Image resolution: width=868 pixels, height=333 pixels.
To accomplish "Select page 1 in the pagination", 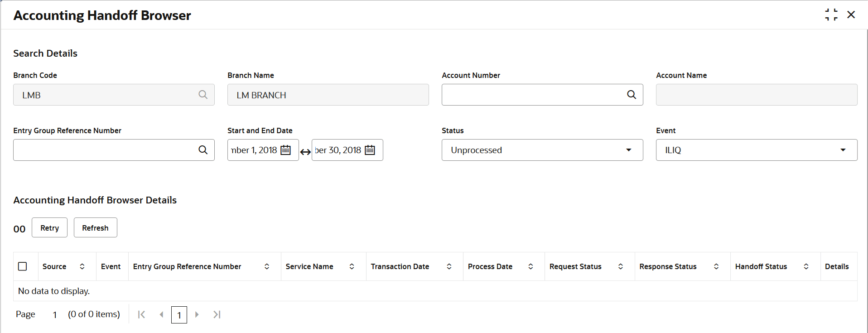I will [x=179, y=315].
